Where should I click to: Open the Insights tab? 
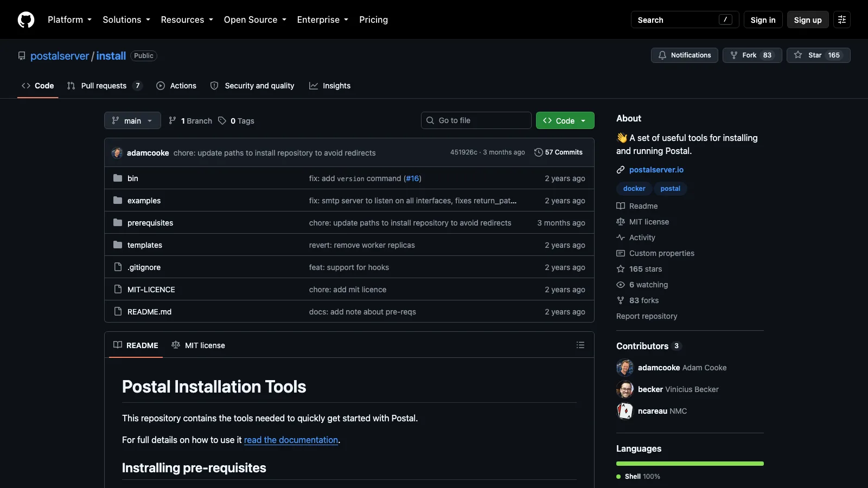(330, 86)
